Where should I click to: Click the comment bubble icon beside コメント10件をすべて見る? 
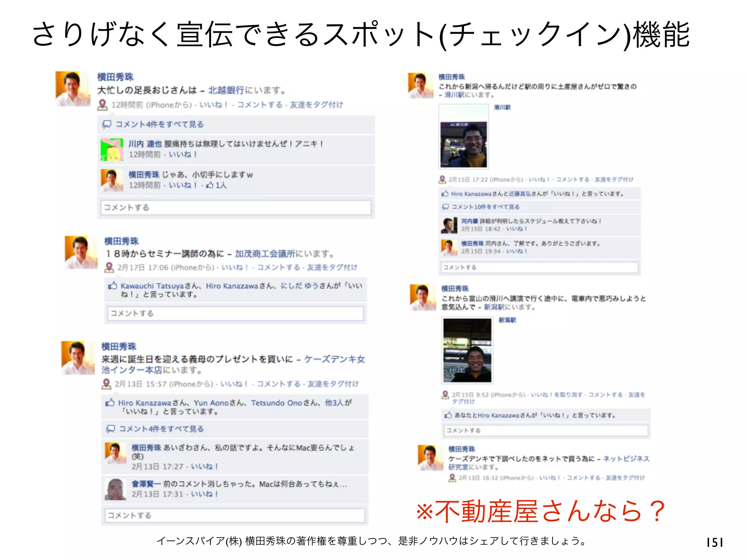pos(445,207)
